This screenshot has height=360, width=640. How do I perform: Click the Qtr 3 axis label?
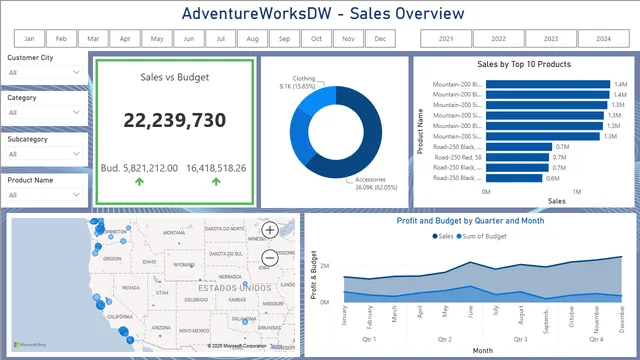coord(520,339)
